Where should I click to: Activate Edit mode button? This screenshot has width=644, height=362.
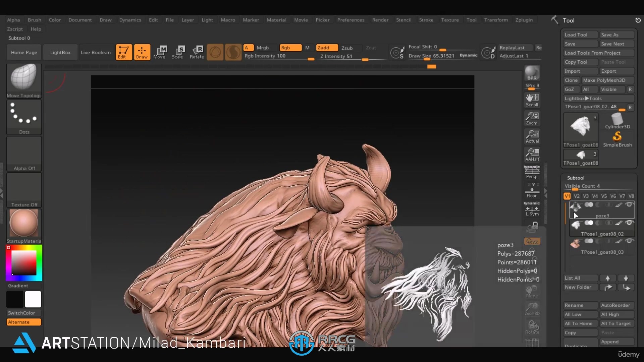[123, 52]
